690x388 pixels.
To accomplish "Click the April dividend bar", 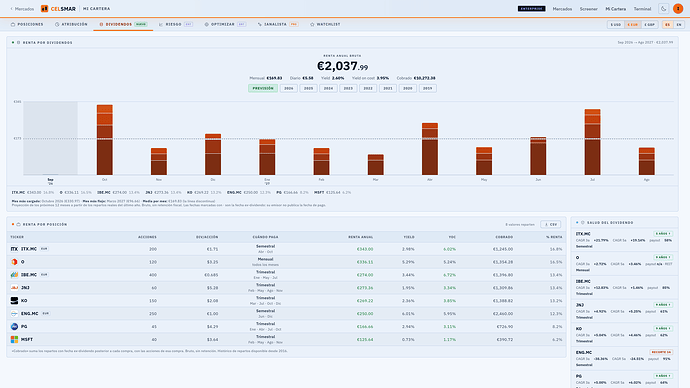I will (x=430, y=149).
